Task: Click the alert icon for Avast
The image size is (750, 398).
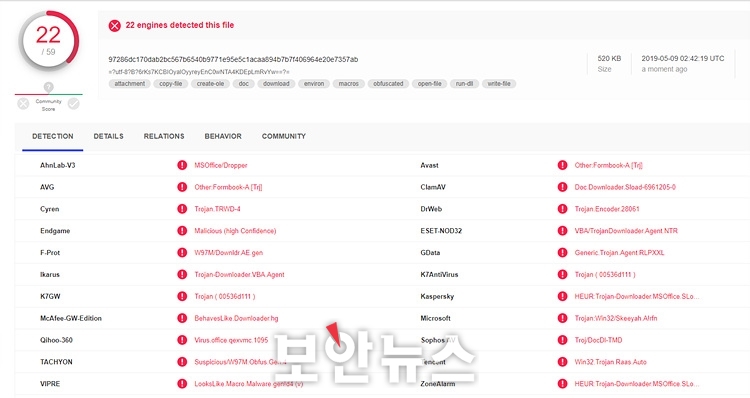Action: [562, 165]
